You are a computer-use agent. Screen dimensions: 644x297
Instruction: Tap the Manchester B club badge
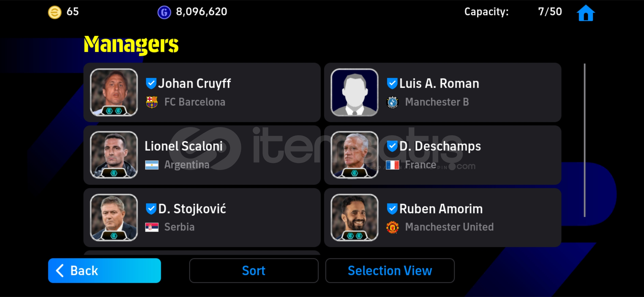point(392,102)
